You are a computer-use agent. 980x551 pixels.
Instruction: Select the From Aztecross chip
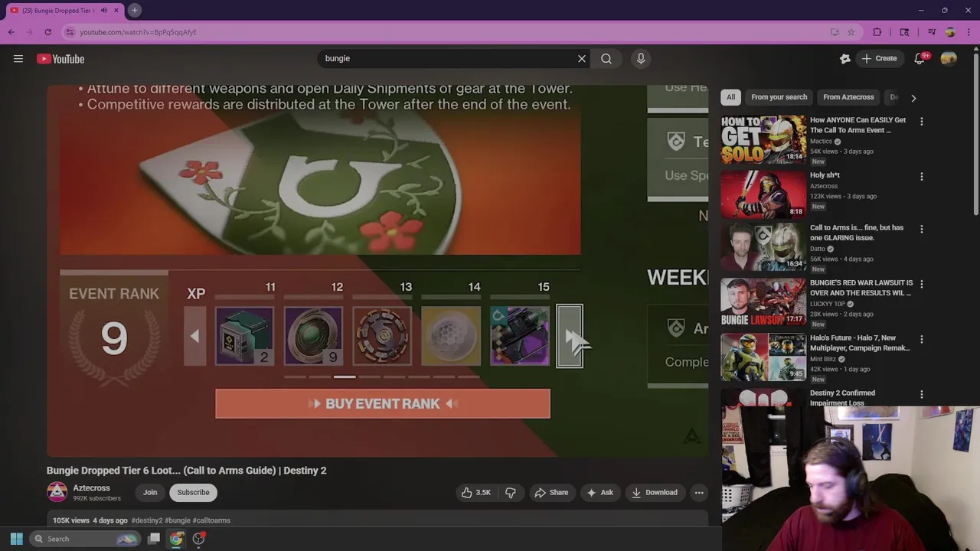tap(848, 97)
